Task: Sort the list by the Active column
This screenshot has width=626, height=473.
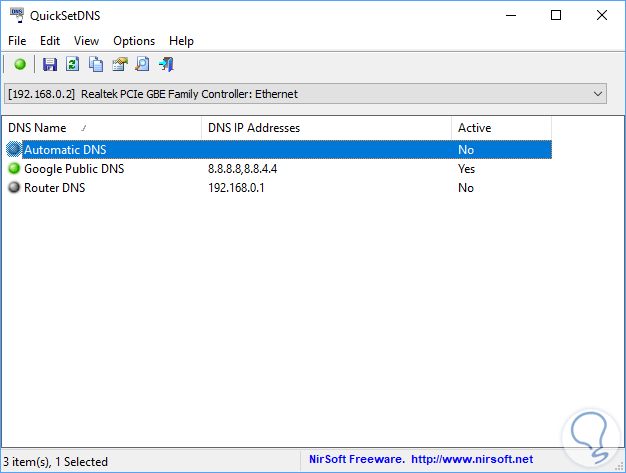Action: coord(474,128)
